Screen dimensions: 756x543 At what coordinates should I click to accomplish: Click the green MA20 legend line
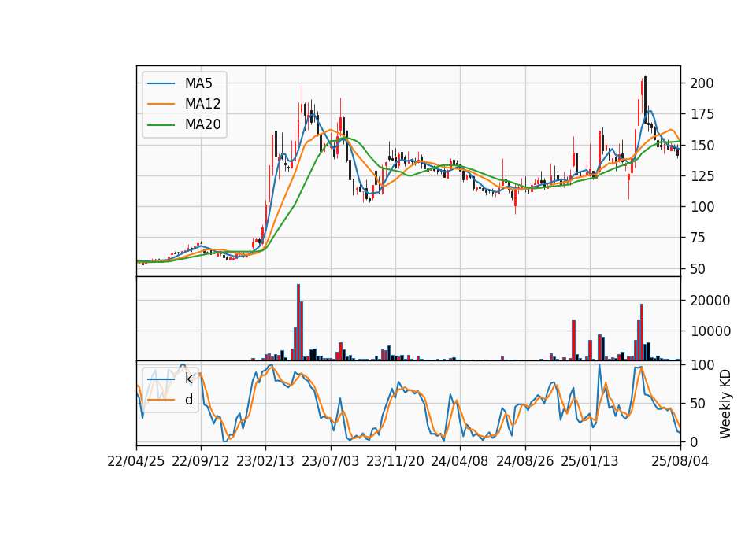point(161,124)
